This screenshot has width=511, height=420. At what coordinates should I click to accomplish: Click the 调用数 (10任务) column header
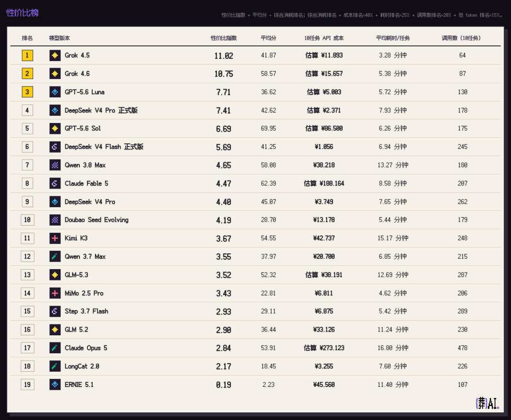point(461,38)
